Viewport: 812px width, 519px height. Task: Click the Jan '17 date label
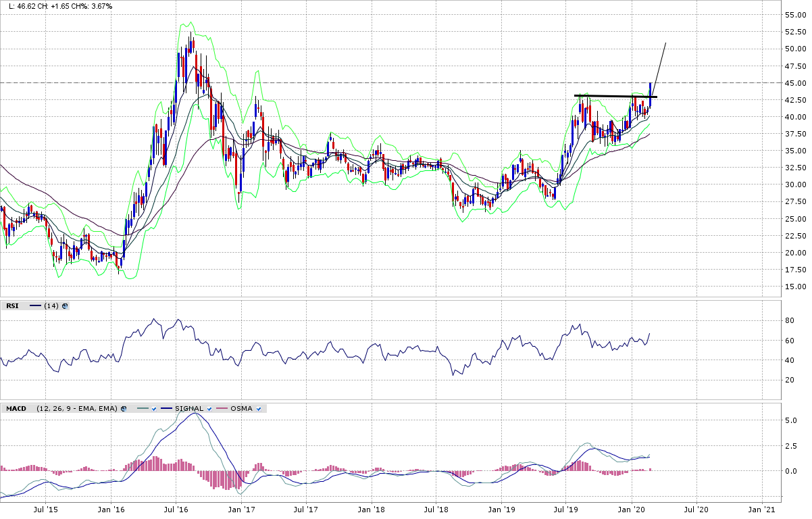point(241,508)
